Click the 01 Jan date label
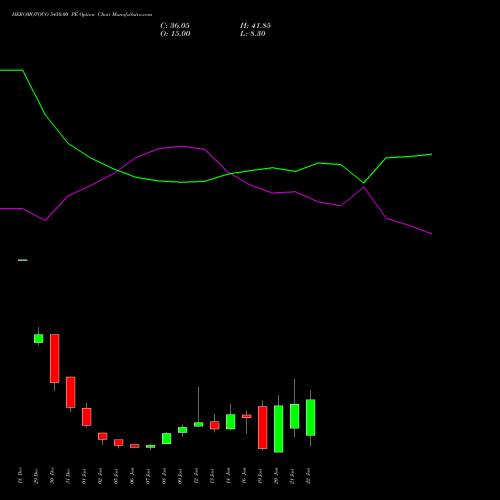 tap(84, 476)
